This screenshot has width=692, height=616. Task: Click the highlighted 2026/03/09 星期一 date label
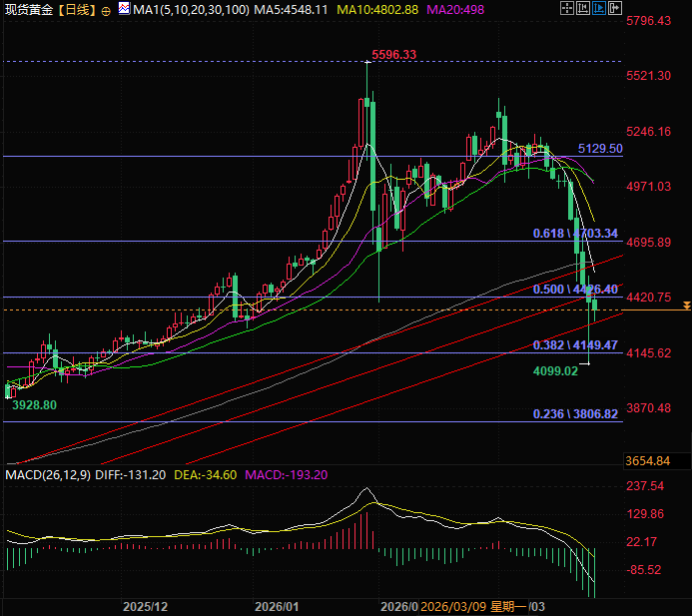point(474,607)
